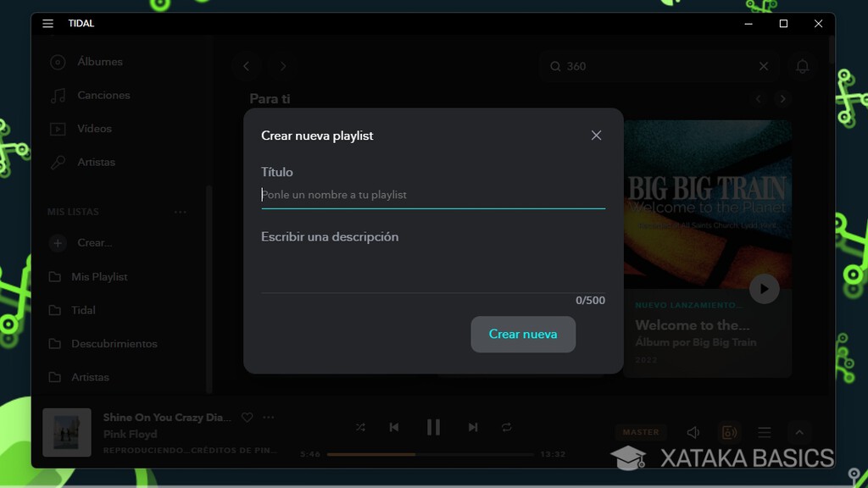This screenshot has height=488, width=868.
Task: Skip to the previous track
Action: (394, 427)
